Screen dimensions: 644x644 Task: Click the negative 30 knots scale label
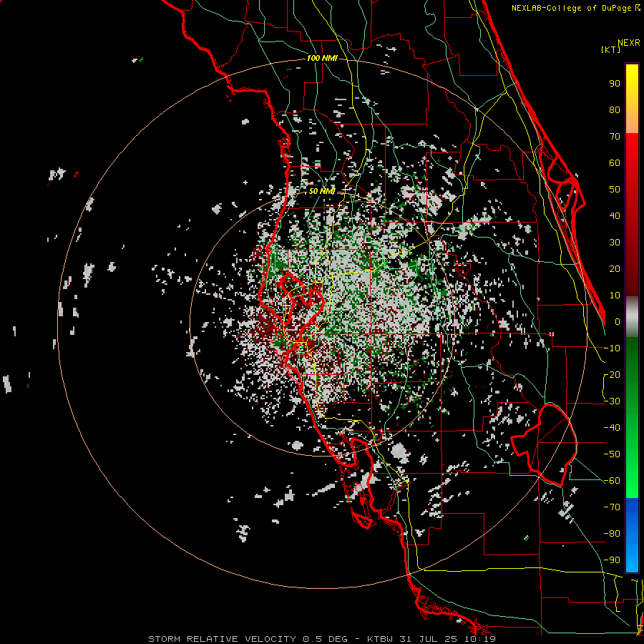point(612,401)
